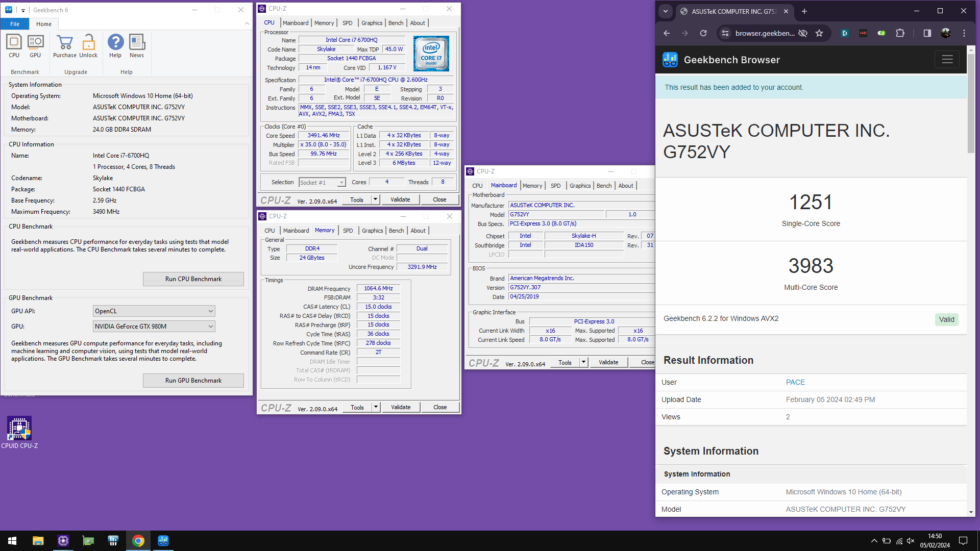Open Windows notification center

coord(963,541)
